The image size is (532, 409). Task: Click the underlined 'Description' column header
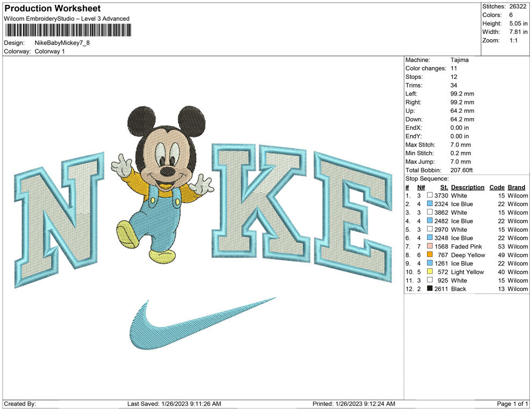(x=468, y=187)
